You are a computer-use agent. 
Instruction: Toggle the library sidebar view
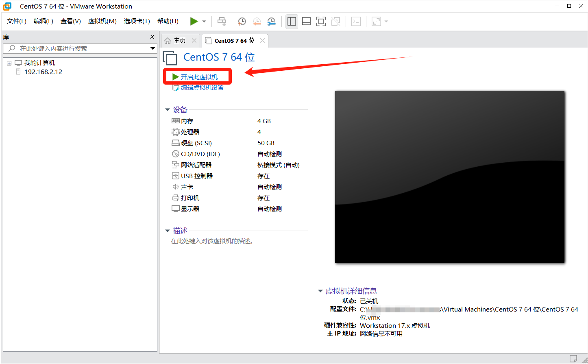pos(292,22)
